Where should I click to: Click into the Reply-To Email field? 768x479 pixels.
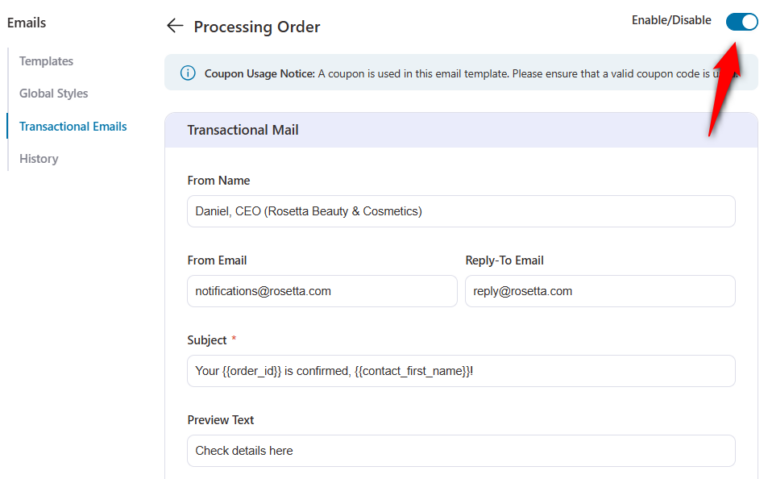coord(600,291)
